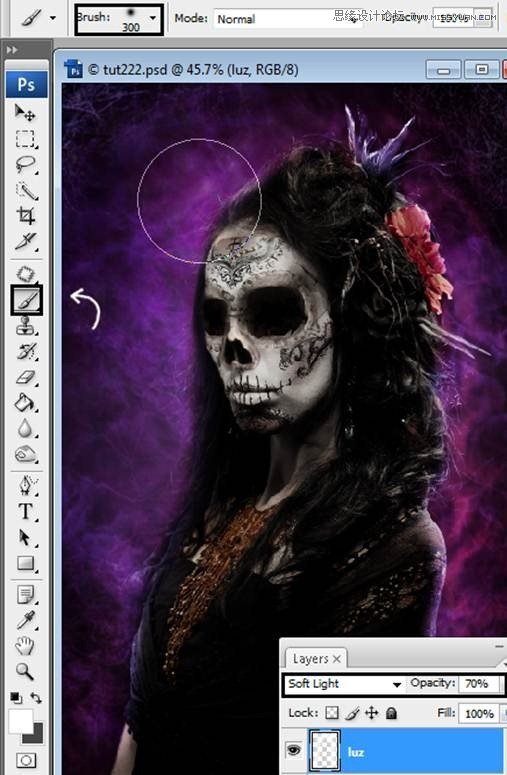The height and width of the screenshot is (775, 507).
Task: Hide the luz layer with eye icon
Action: pos(294,751)
